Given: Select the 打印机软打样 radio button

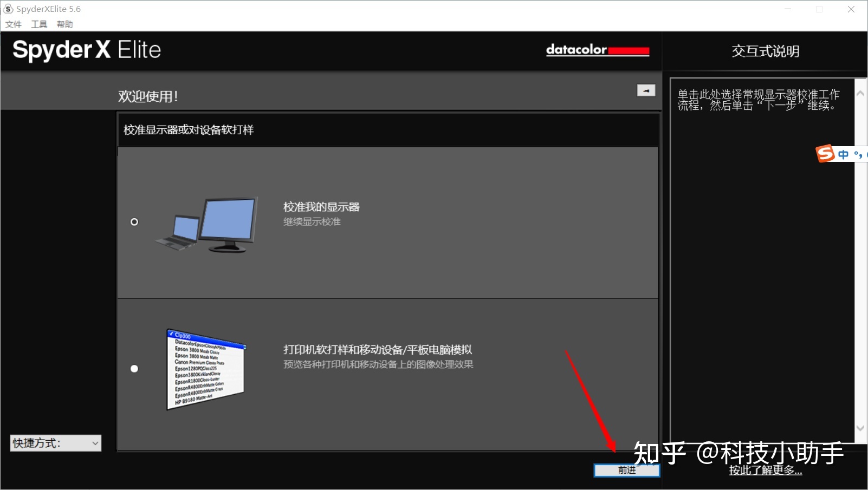Looking at the screenshot, I should (134, 369).
